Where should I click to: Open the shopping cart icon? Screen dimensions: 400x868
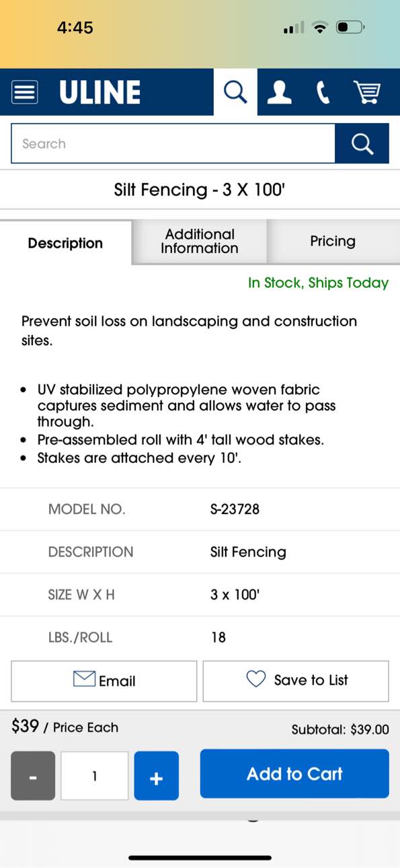pyautogui.click(x=367, y=92)
